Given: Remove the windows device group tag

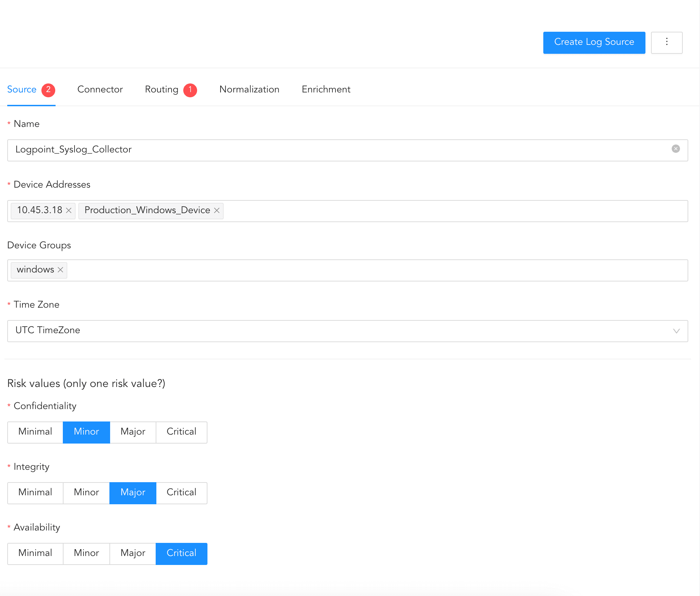Looking at the screenshot, I should click(x=60, y=270).
